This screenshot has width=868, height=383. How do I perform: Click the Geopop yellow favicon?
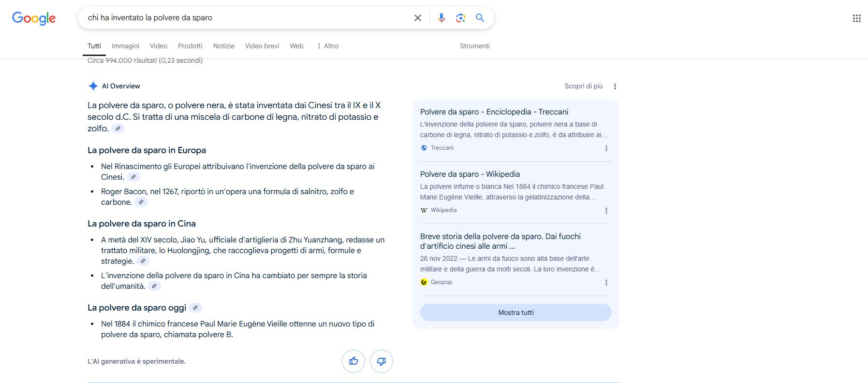424,282
